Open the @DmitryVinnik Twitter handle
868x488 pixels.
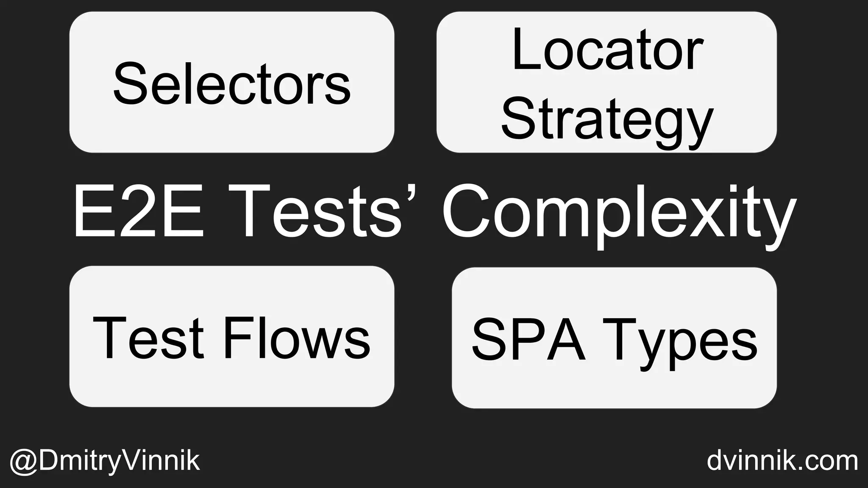click(x=105, y=461)
